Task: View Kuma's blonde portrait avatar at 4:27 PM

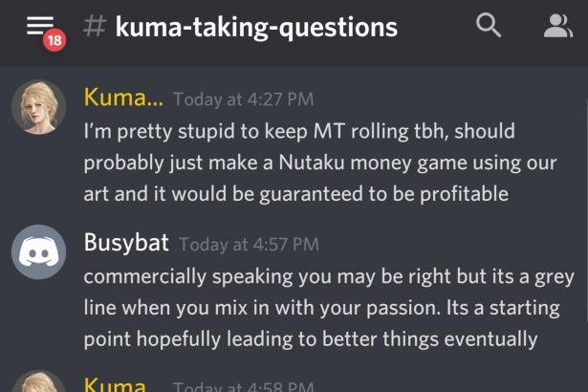Action: click(38, 107)
